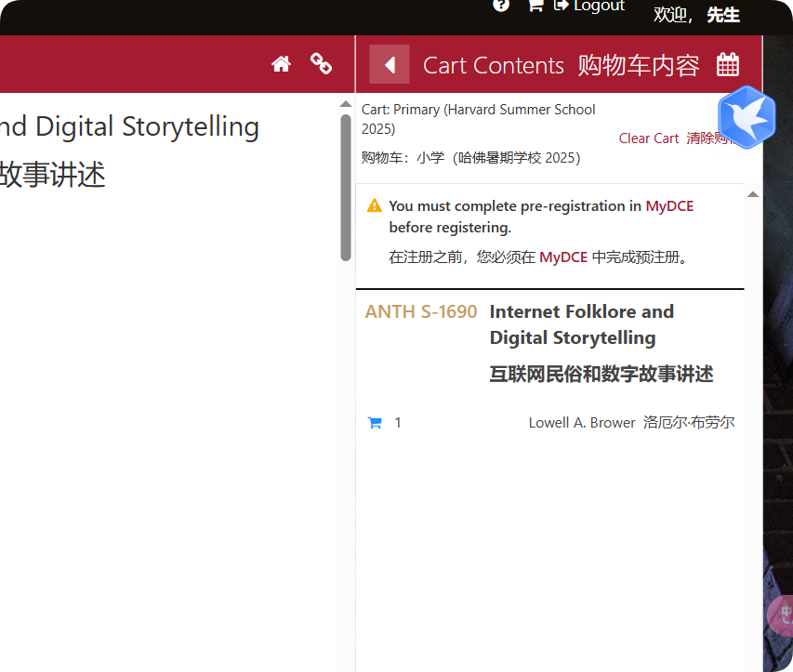Click the chain link icon
Viewport: 793px width, 672px height.
322,63
